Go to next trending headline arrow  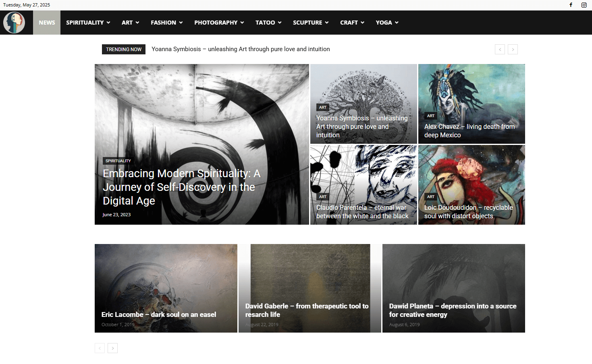(x=513, y=50)
